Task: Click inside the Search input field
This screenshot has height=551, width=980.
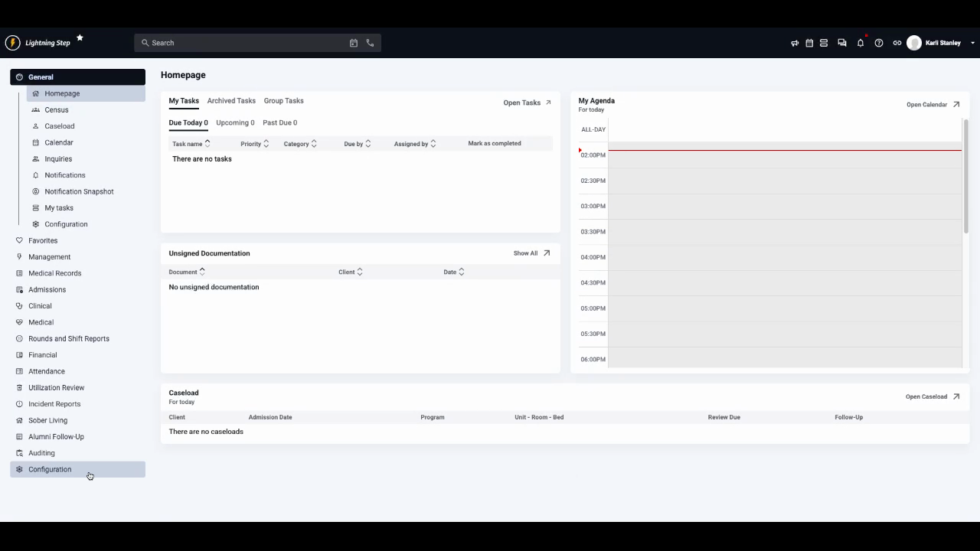Action: tap(230, 43)
